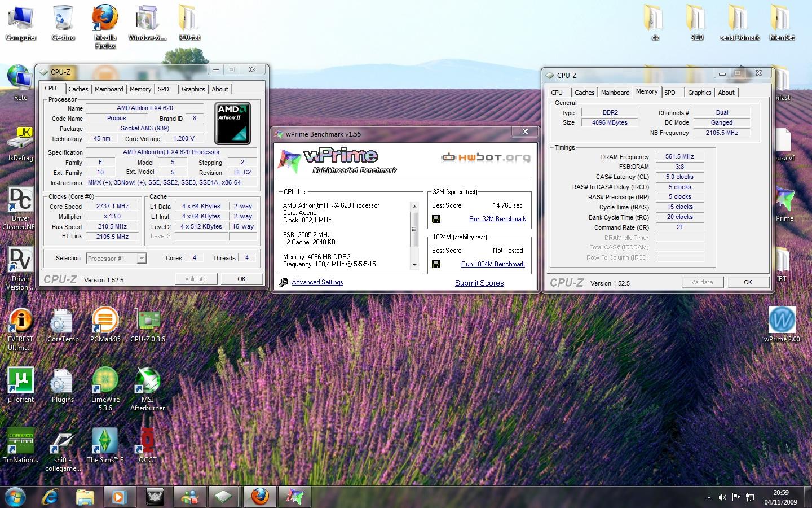This screenshot has height=508, width=812.
Task: Select CPU tab in right CPU-Z window
Action: (557, 93)
